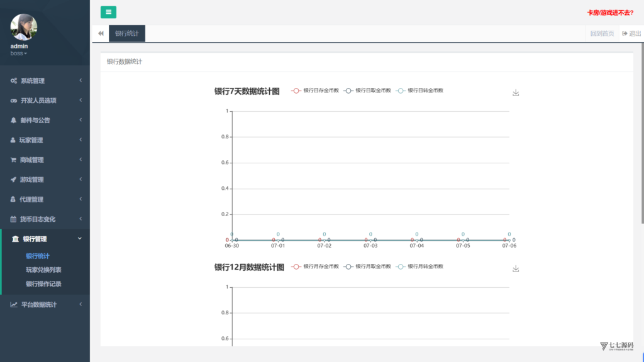This screenshot has width=644, height=362.
Task: Expand the 游戏管理 menu chevron
Action: click(x=80, y=179)
